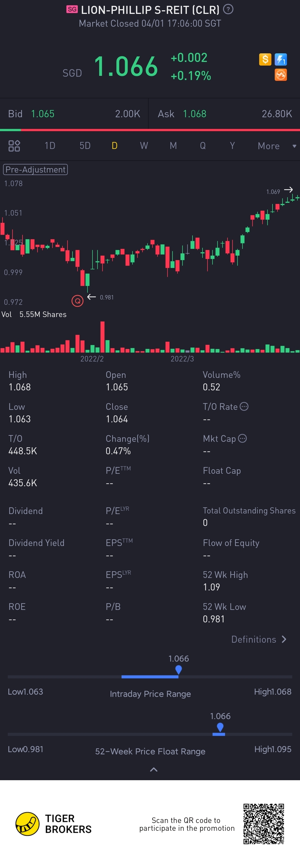Tap the help question mark beside CLR

[x=228, y=9]
